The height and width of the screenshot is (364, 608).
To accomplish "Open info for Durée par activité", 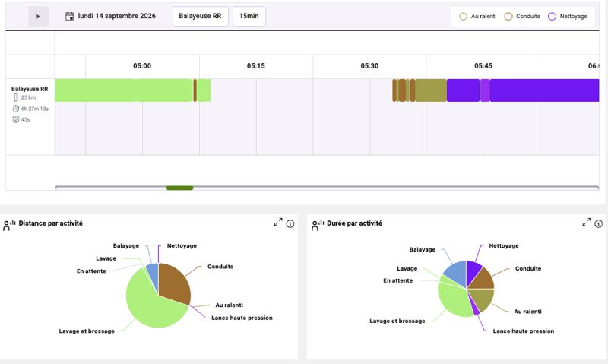I will (x=599, y=223).
